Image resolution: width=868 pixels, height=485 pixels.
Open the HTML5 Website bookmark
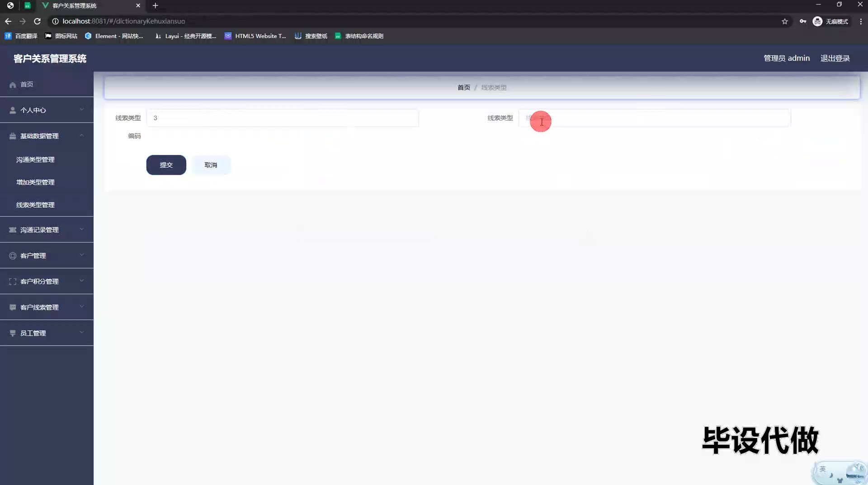point(255,36)
